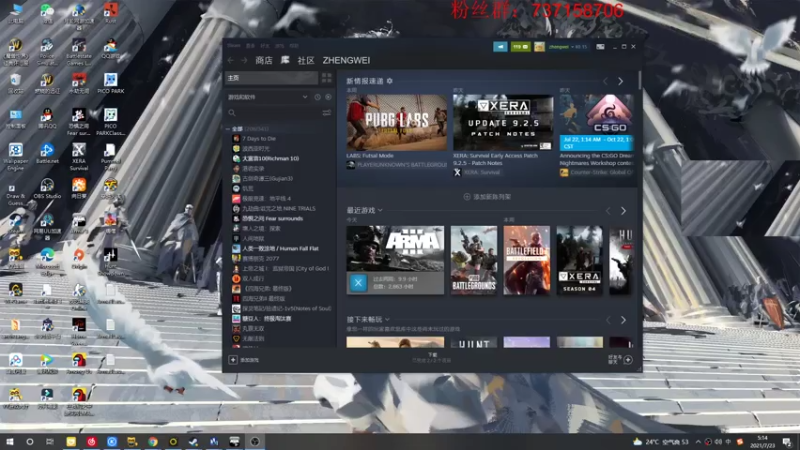Image resolution: width=800 pixels, height=450 pixels.
Task: Switch to Big Picture mode icon
Action: 601,46
